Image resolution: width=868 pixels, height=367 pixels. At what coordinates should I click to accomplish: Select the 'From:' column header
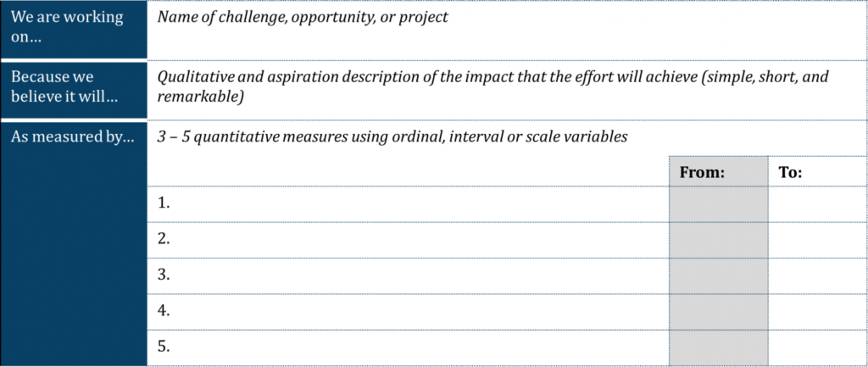(x=718, y=171)
